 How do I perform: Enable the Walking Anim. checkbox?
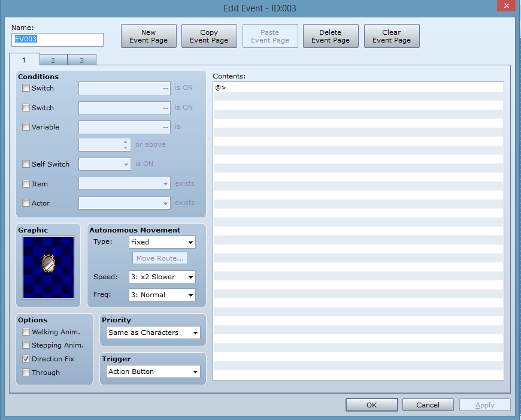pyautogui.click(x=26, y=332)
